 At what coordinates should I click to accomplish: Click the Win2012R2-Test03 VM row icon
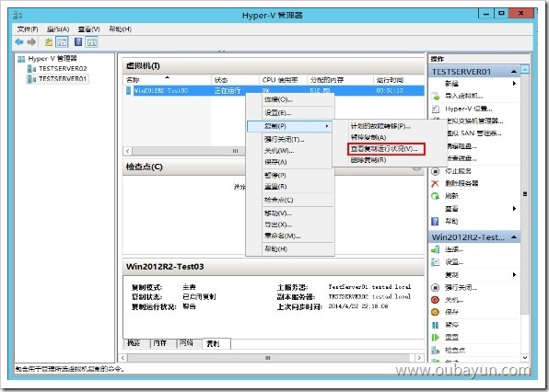click(x=128, y=90)
